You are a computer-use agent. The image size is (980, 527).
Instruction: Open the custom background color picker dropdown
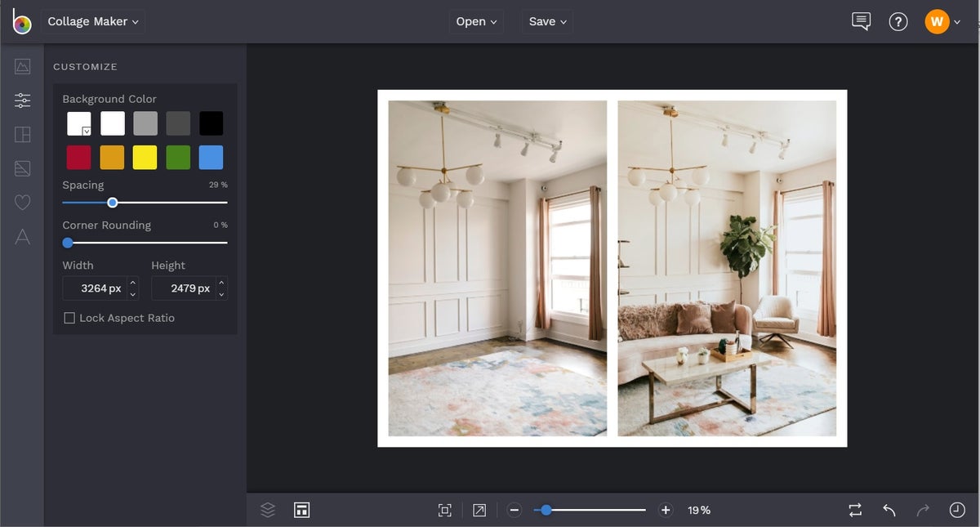(x=79, y=124)
